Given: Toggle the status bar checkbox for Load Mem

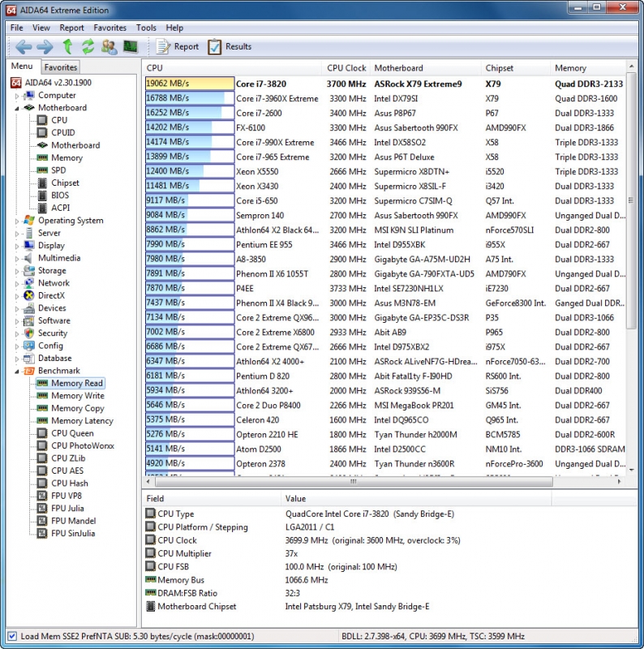Looking at the screenshot, I should pyautogui.click(x=12, y=636).
